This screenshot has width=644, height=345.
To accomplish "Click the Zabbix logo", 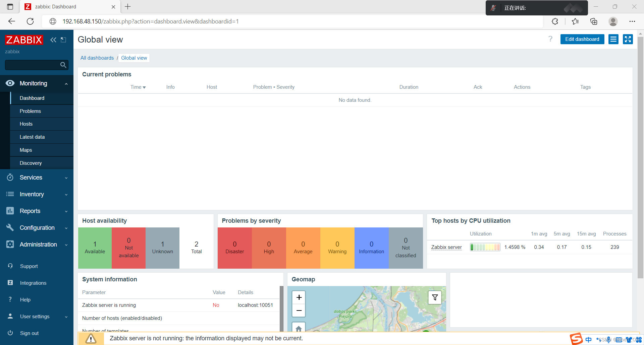I will click(24, 40).
